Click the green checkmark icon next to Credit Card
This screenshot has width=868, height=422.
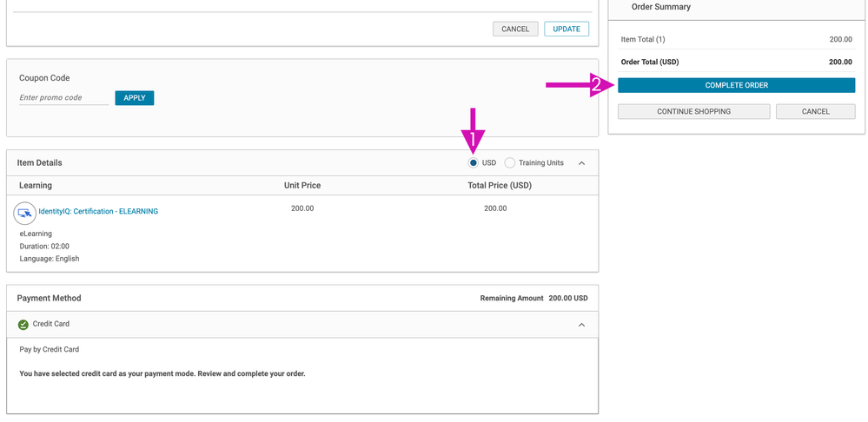23,325
